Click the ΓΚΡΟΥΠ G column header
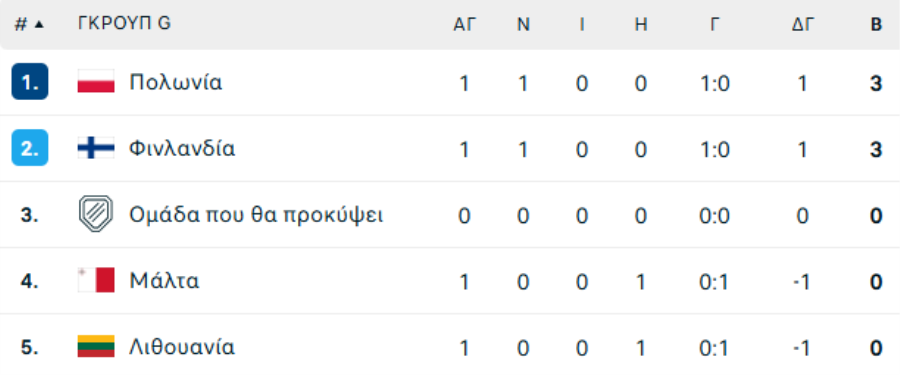Screen dimensions: 900x375 click(125, 24)
